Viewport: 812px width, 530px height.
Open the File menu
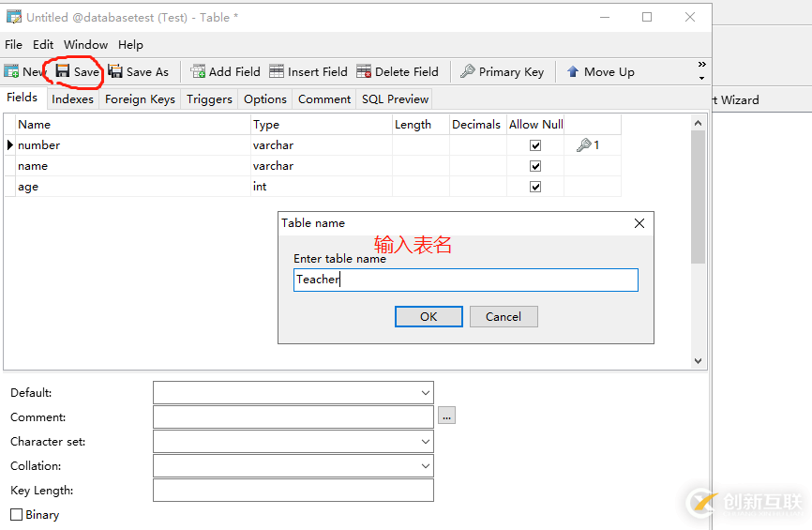(13, 44)
